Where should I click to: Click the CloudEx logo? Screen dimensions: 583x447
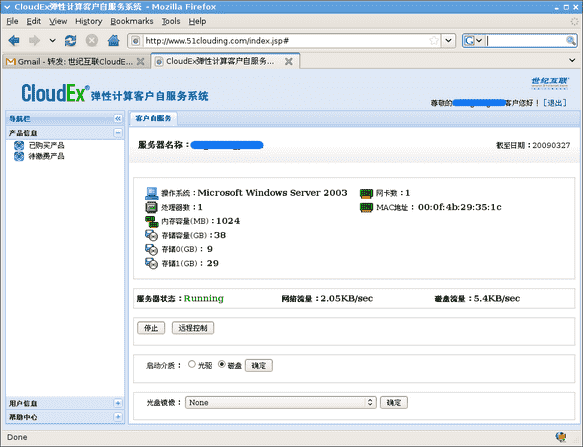pyautogui.click(x=56, y=93)
